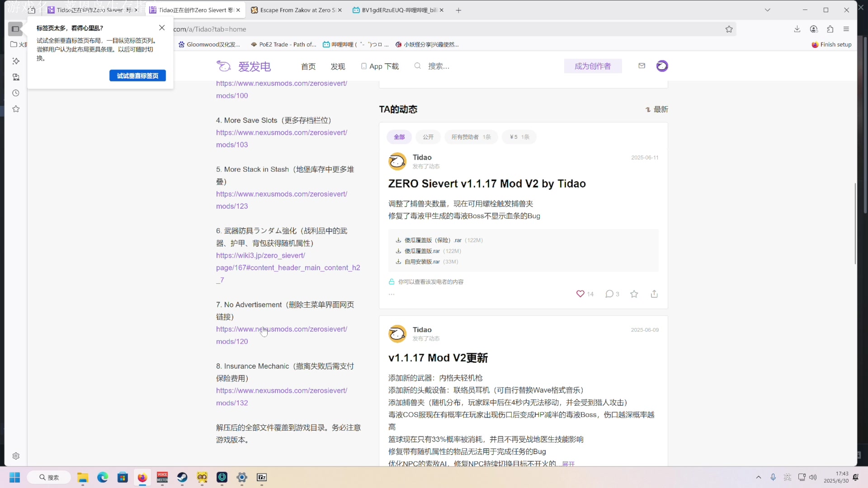Like the ZERO Sievert v1.1.17 post heart
The image size is (868, 488).
pyautogui.click(x=580, y=294)
